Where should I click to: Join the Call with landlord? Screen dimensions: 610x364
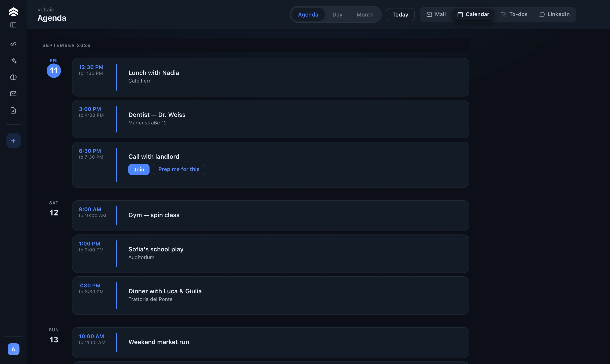(139, 170)
